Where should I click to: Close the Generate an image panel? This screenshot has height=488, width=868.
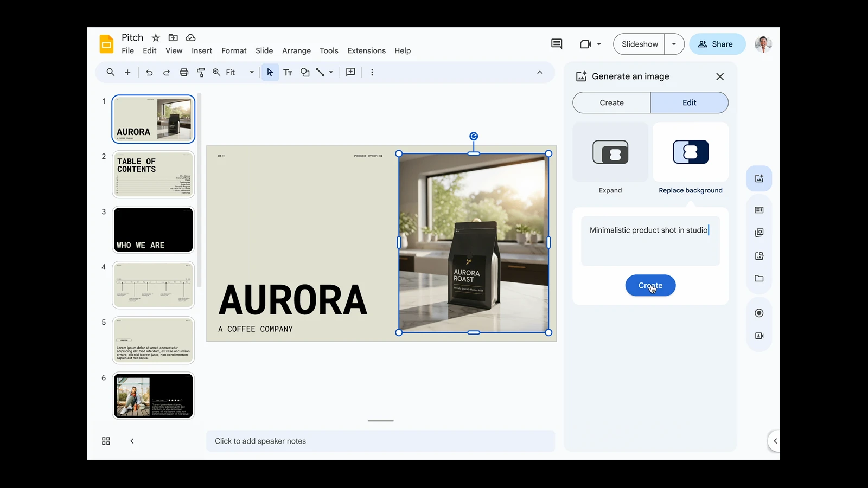click(720, 76)
